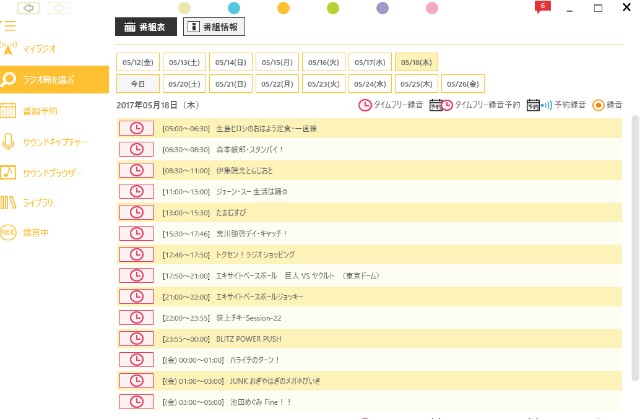Click timefree record icon for たまむすび
This screenshot has height=419, width=640.
coord(136,212)
